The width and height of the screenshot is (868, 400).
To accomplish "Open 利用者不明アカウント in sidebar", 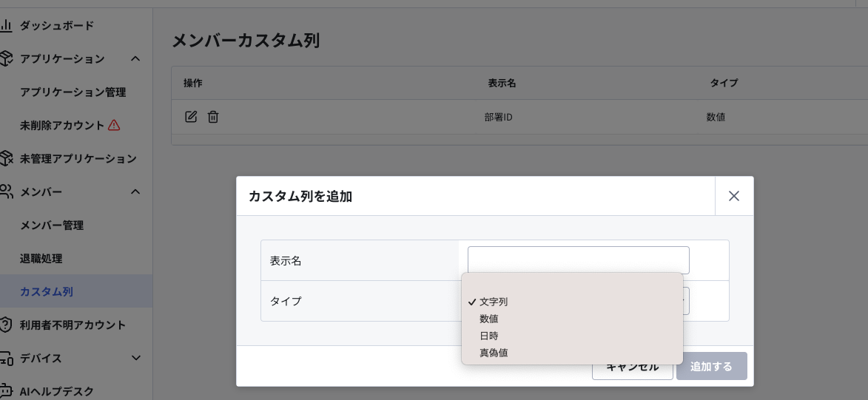I will click(x=73, y=325).
